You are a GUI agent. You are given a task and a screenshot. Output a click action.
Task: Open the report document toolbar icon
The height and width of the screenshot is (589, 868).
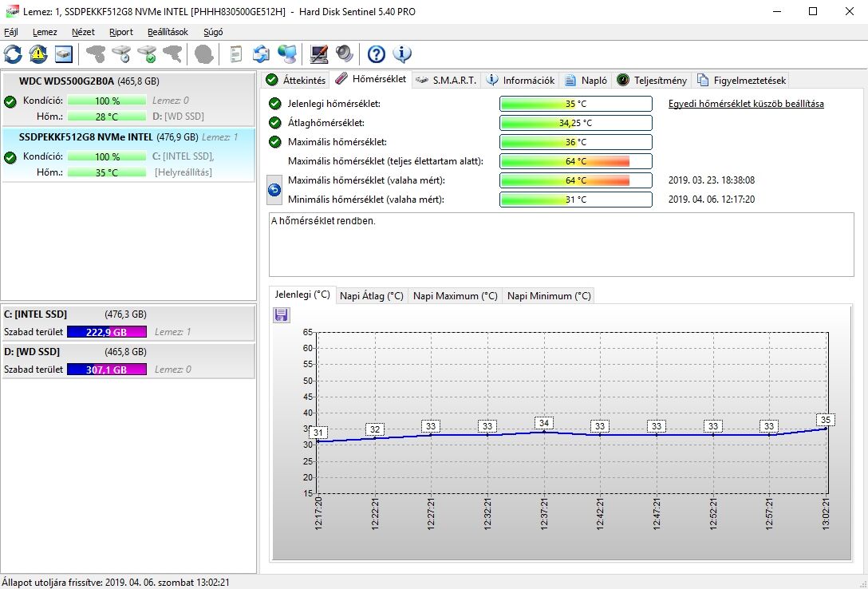[236, 54]
